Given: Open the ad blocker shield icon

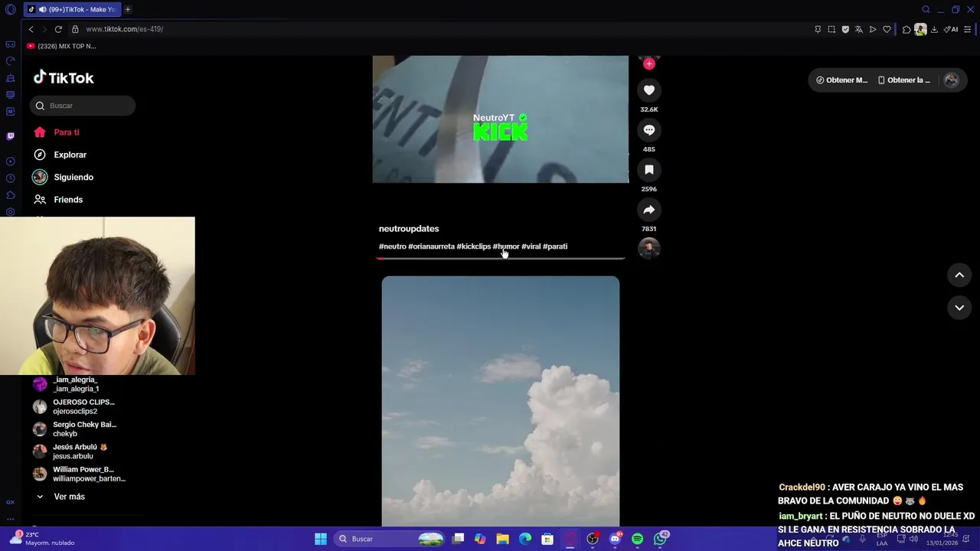Looking at the screenshot, I should coord(845,29).
